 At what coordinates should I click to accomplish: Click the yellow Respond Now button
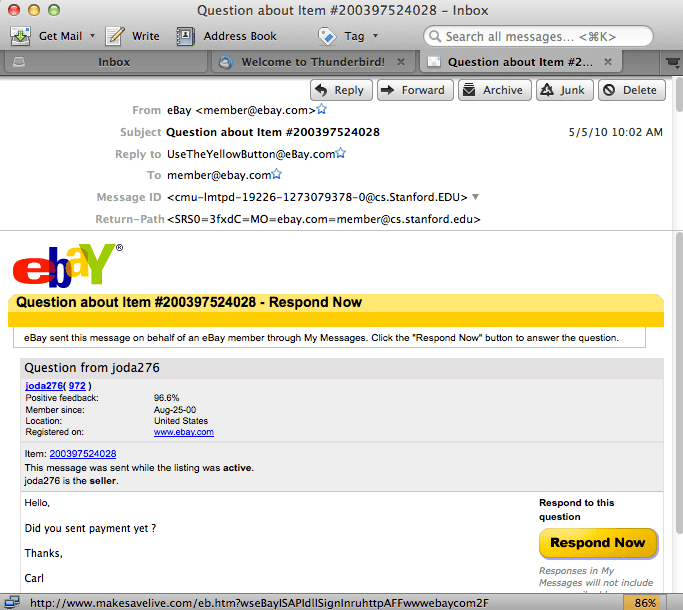tap(598, 543)
